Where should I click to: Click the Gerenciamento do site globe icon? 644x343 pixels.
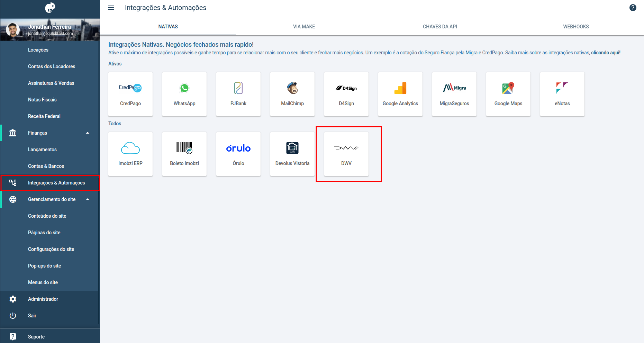(x=13, y=199)
